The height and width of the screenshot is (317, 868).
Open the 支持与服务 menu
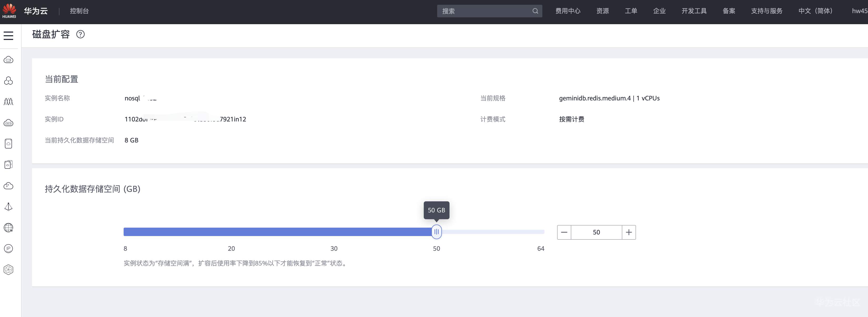[766, 11]
